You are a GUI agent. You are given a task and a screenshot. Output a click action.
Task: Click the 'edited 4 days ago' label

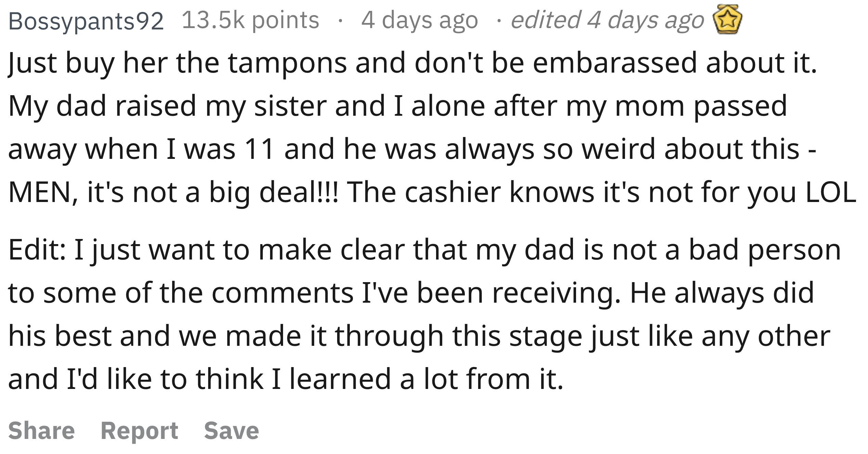tap(608, 20)
